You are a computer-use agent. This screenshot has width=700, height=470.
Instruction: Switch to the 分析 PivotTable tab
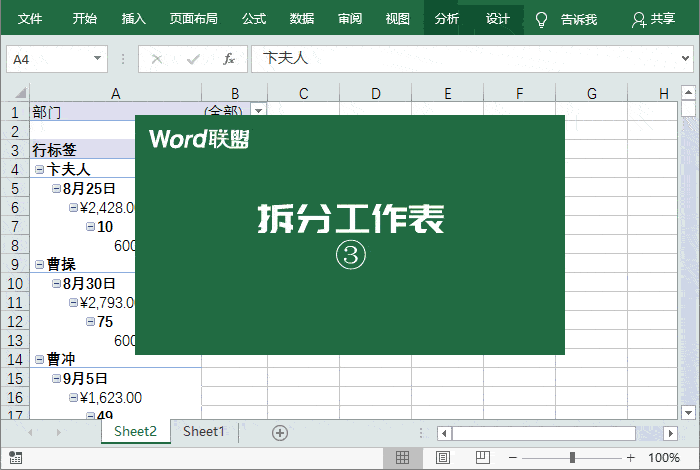click(x=446, y=19)
